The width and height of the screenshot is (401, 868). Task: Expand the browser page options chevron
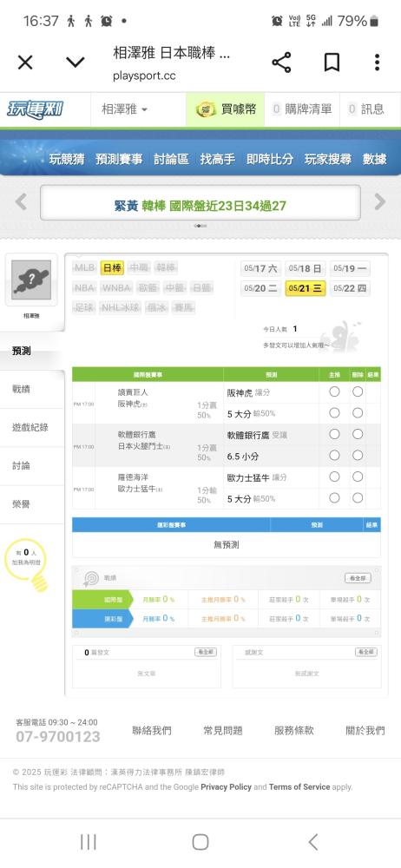point(76,62)
